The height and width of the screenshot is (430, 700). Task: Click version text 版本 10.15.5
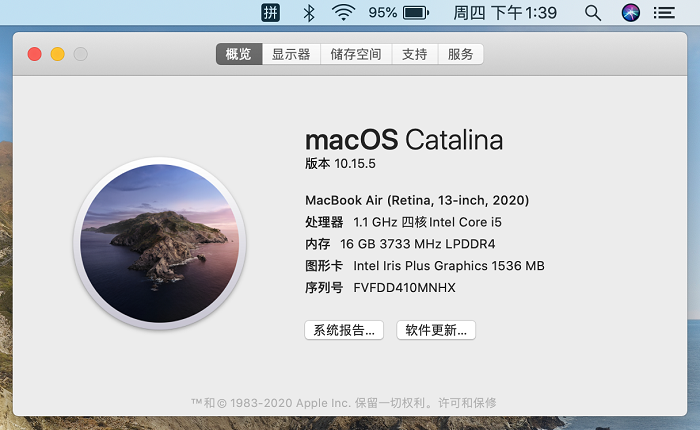(340, 163)
